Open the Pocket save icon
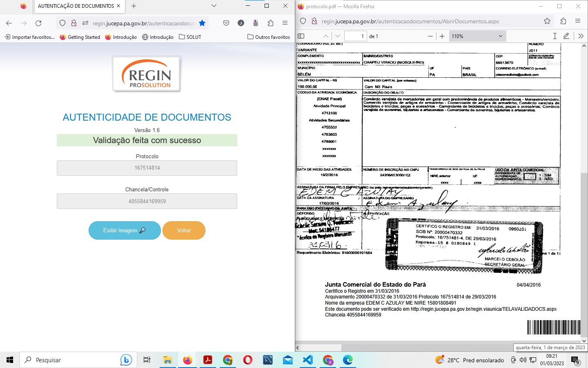Image resolution: width=588 pixels, height=368 pixels. 226,23
